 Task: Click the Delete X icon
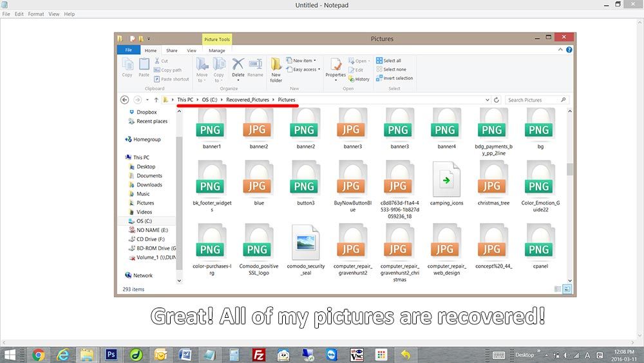(x=238, y=68)
